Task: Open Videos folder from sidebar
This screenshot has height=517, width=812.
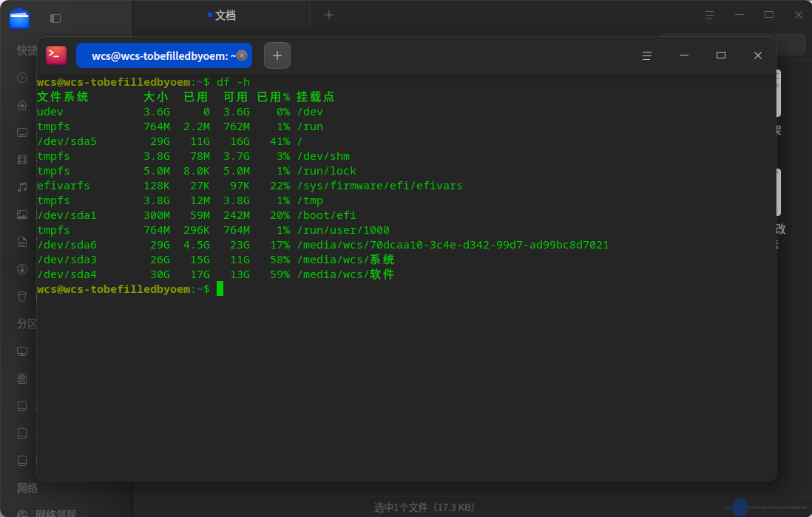Action: 22,160
